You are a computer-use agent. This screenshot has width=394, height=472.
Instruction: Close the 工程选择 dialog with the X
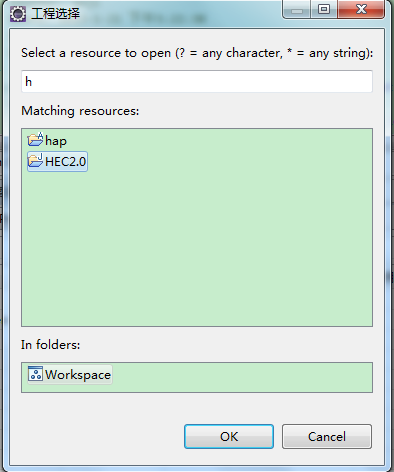(361, 9)
